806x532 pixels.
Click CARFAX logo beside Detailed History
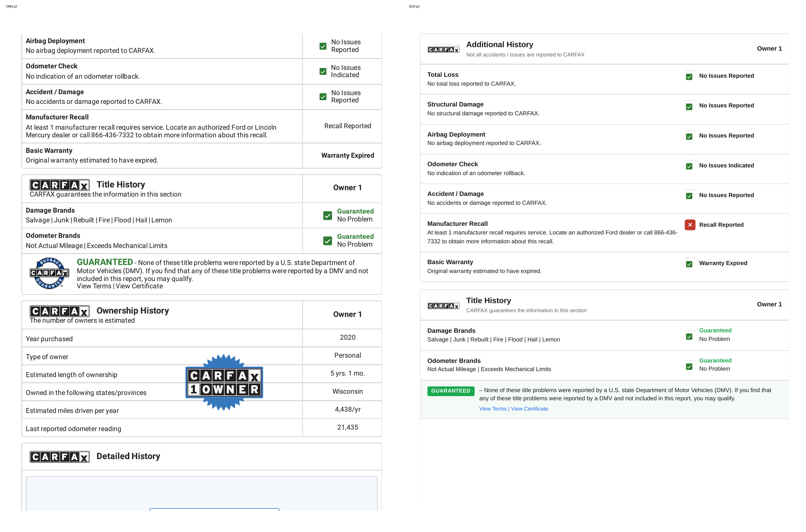coord(60,457)
